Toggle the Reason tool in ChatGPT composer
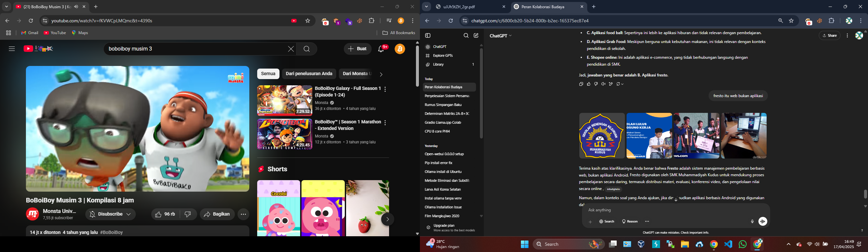The image size is (868, 252). point(630,222)
